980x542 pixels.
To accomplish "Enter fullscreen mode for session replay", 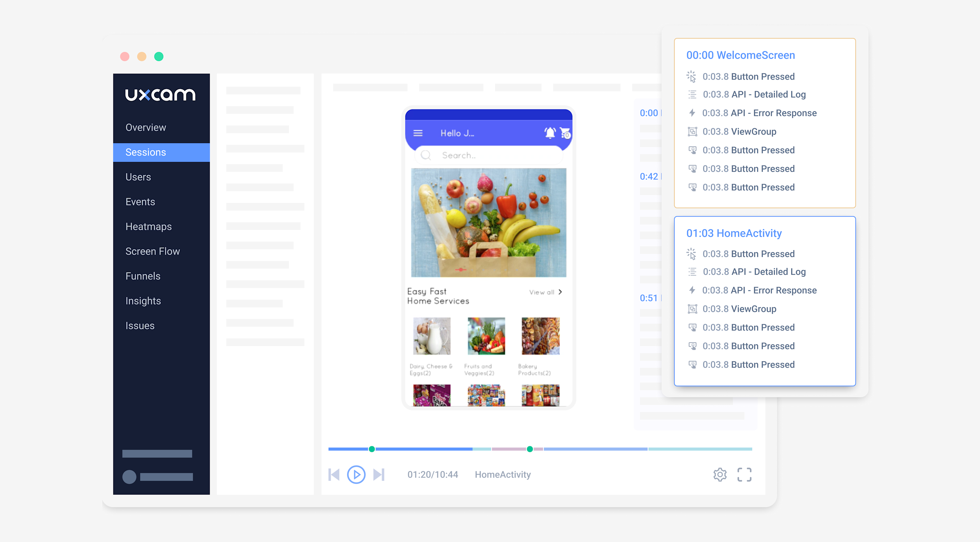I will 744,474.
